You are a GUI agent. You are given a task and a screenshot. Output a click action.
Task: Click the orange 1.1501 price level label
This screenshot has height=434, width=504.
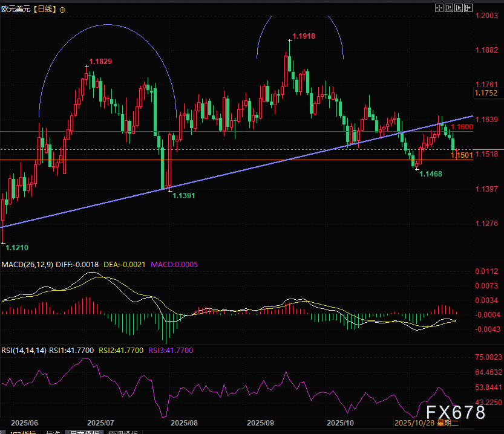(x=461, y=156)
